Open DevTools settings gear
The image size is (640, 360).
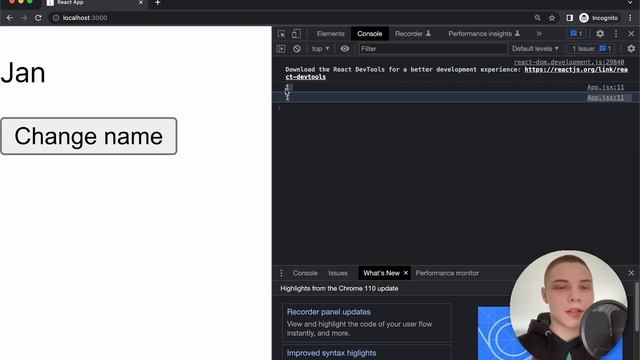[600, 34]
